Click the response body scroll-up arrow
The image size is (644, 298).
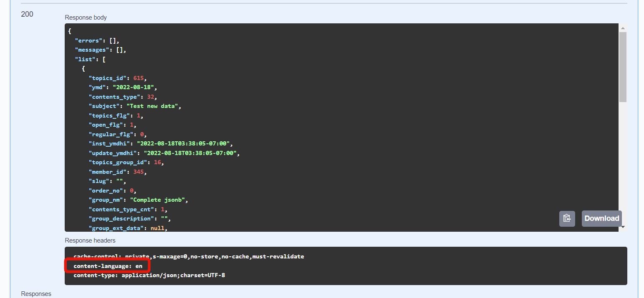click(623, 28)
